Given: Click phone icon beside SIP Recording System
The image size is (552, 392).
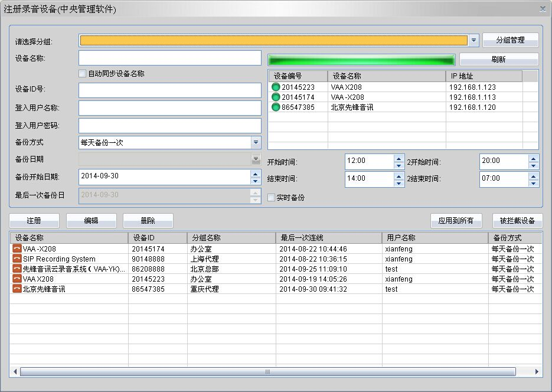Looking at the screenshot, I should point(17,259).
